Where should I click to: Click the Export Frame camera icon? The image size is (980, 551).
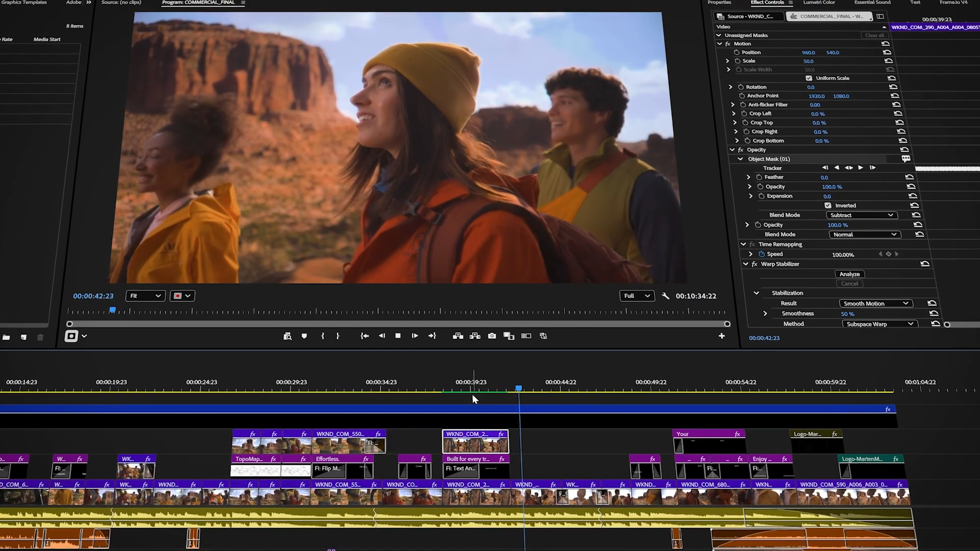coord(492,336)
